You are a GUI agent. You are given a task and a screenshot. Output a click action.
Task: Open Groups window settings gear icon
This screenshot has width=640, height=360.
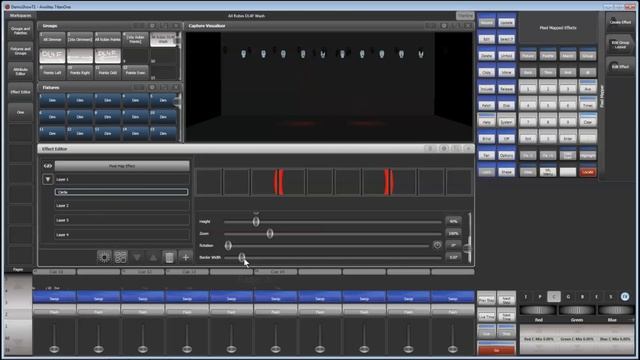coord(152,26)
